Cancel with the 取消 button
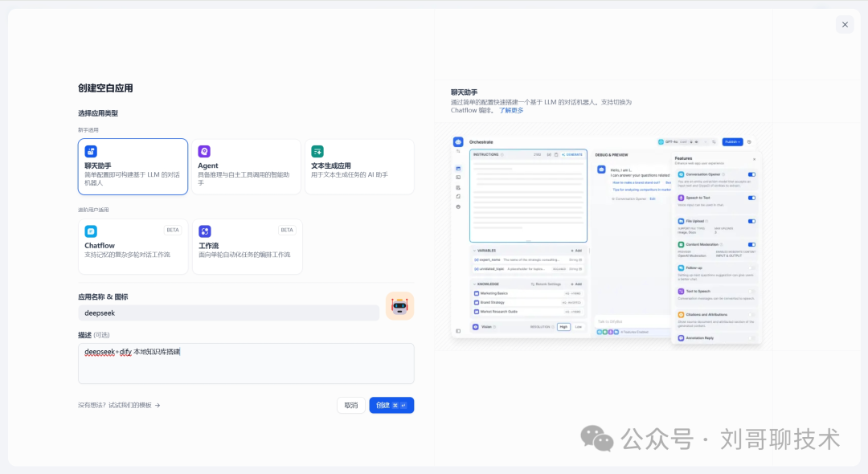 tap(351, 406)
